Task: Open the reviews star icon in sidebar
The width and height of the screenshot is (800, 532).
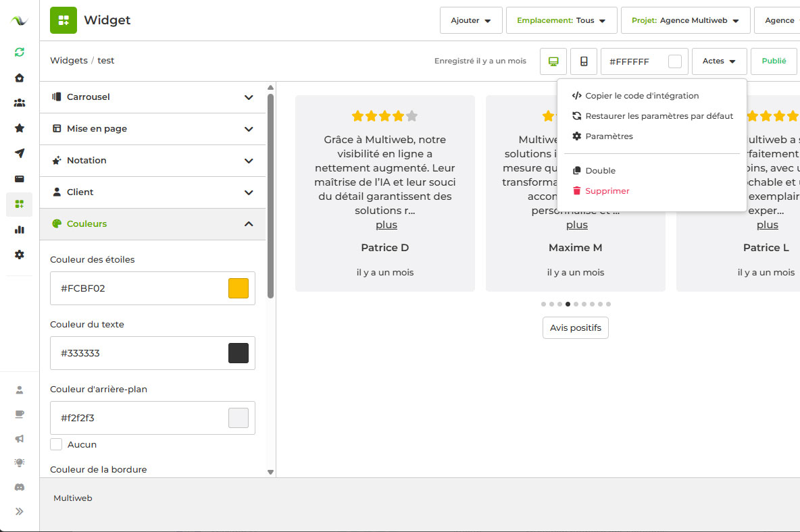Action: click(20, 128)
